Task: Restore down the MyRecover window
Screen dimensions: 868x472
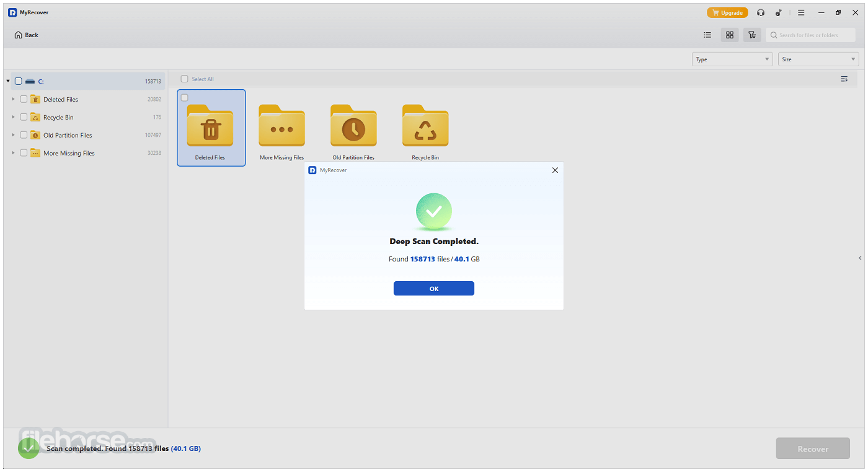Action: click(x=838, y=12)
